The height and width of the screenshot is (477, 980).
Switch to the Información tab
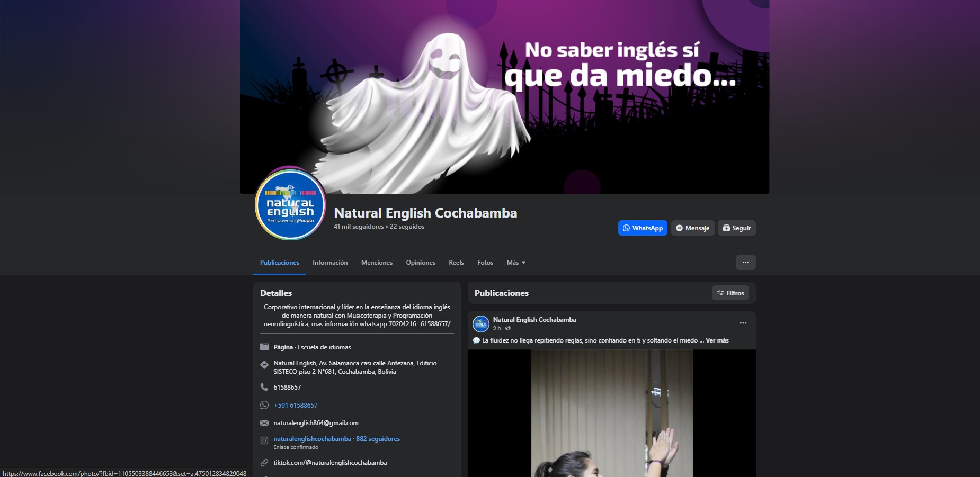coord(330,263)
